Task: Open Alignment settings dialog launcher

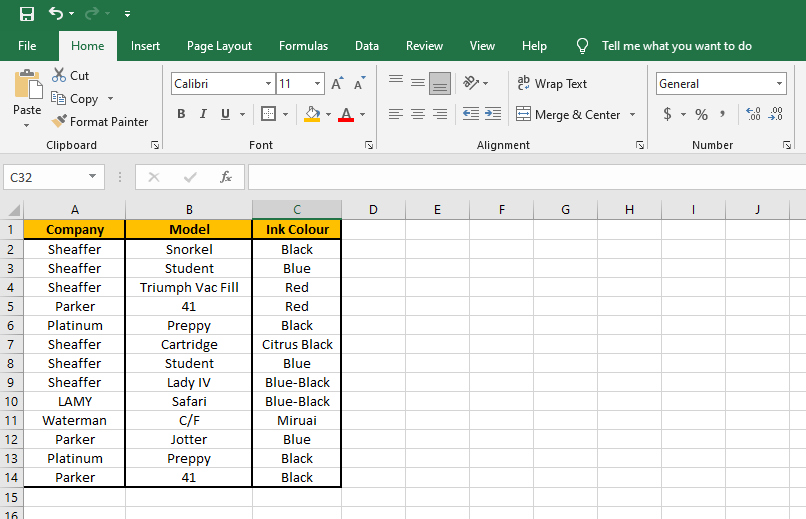Action: 639,145
